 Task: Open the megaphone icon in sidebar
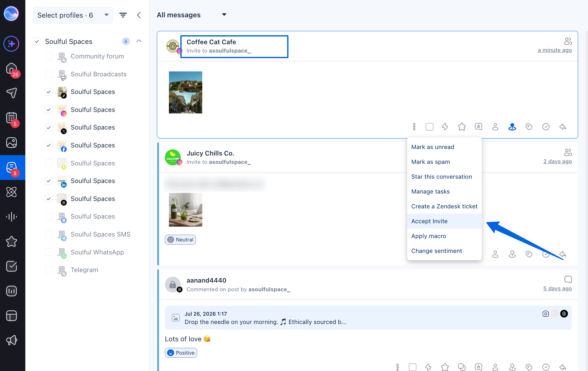coord(12,340)
